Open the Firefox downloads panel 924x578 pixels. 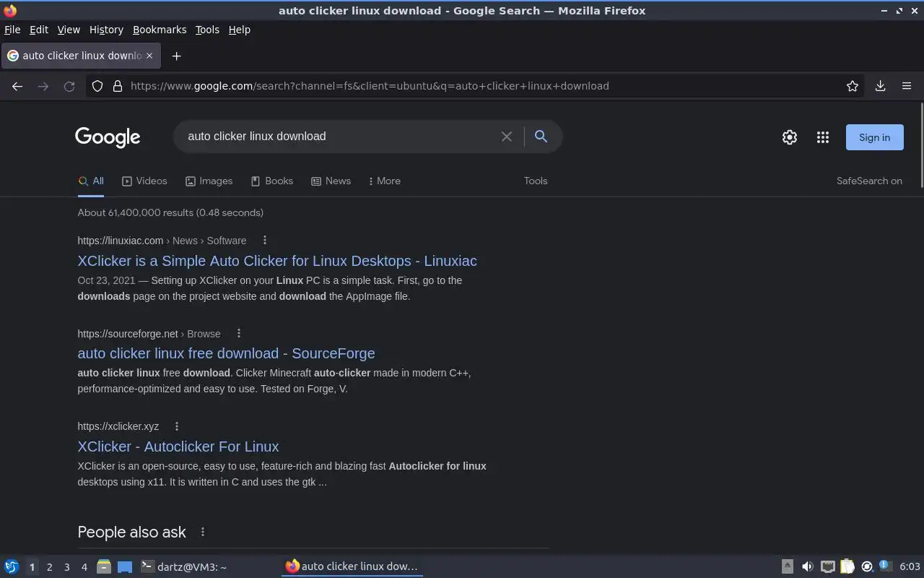click(x=880, y=86)
